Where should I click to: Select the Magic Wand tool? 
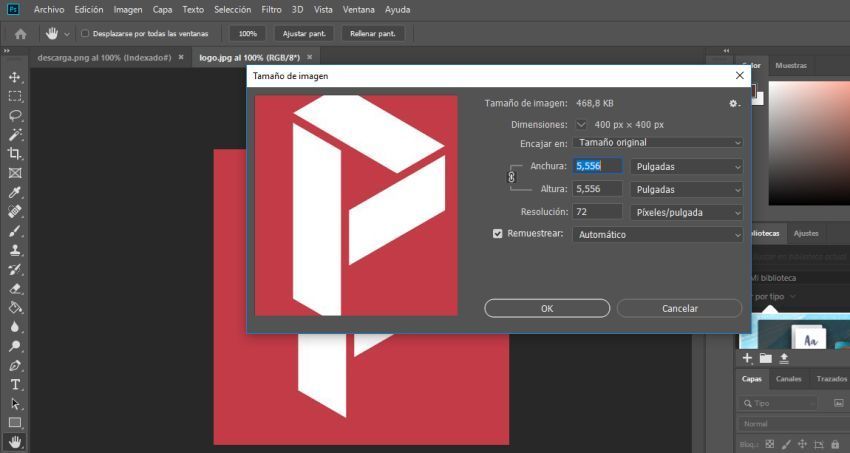click(15, 134)
